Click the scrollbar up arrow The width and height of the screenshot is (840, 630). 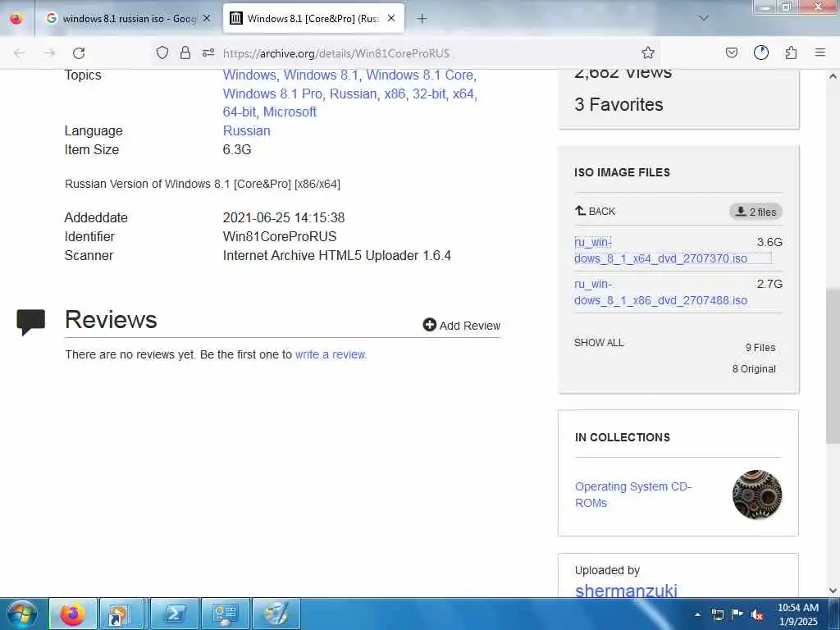833,76
